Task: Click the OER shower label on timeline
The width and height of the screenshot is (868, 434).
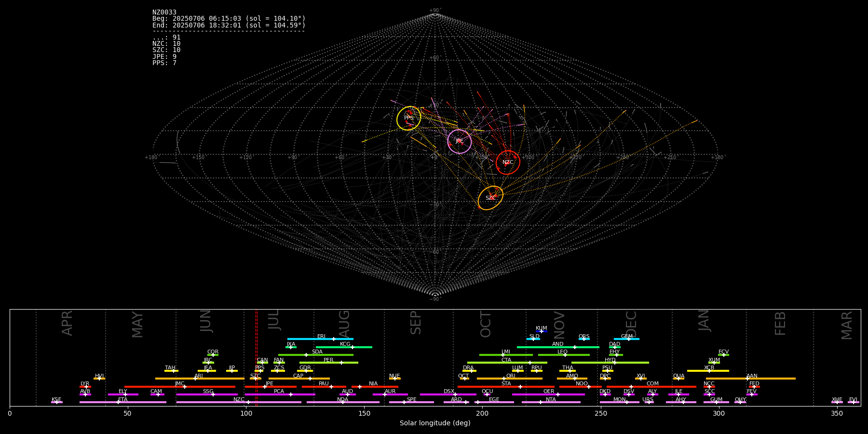Action: (549, 392)
